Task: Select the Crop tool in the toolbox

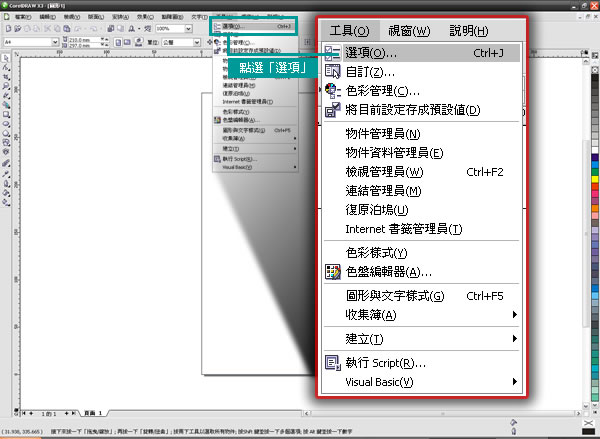Action: 6,77
